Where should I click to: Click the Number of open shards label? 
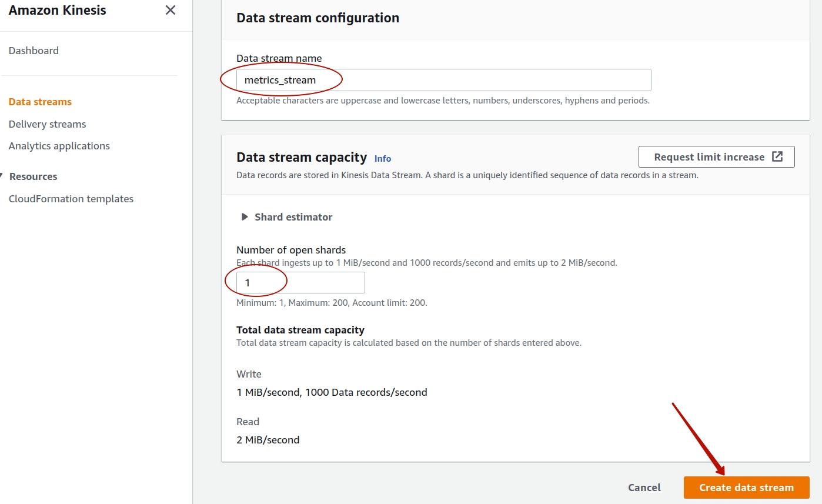291,250
